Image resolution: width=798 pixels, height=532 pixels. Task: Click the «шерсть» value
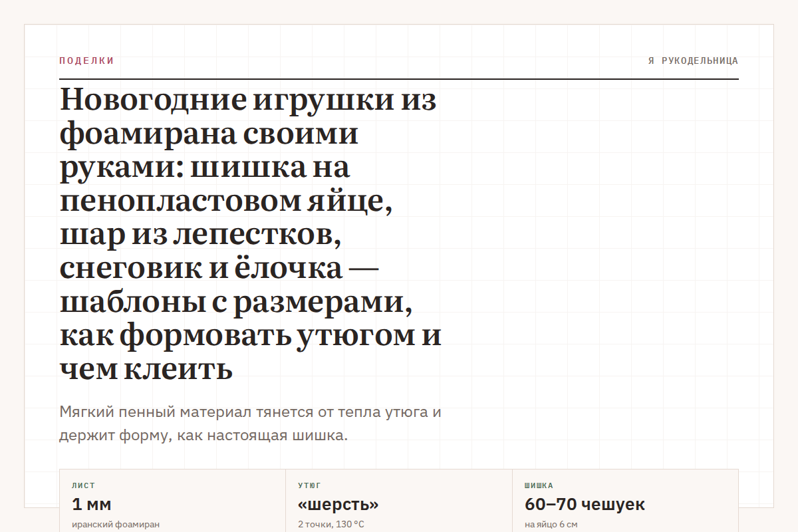click(338, 504)
